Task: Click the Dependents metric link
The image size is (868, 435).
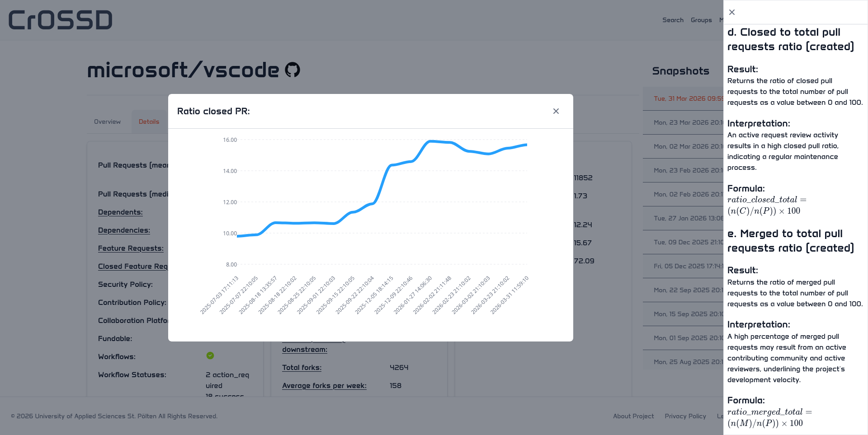Action: pos(120,212)
